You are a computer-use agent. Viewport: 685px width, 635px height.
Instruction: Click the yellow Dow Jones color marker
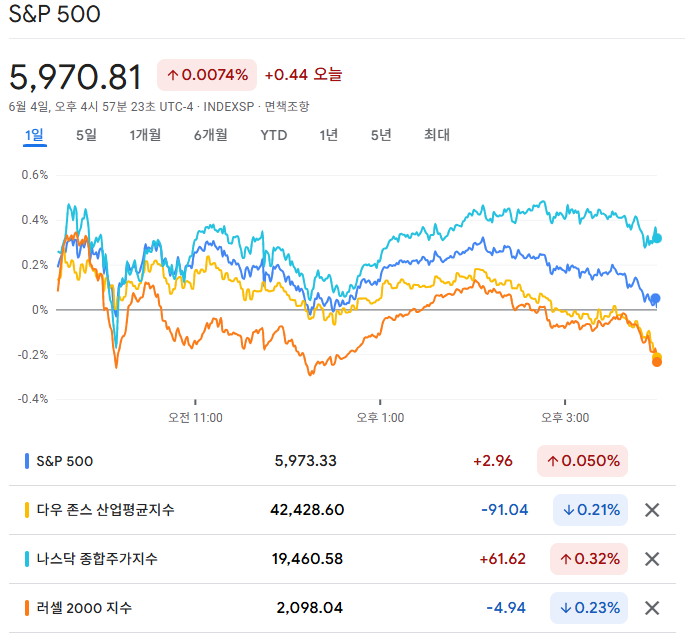click(27, 510)
